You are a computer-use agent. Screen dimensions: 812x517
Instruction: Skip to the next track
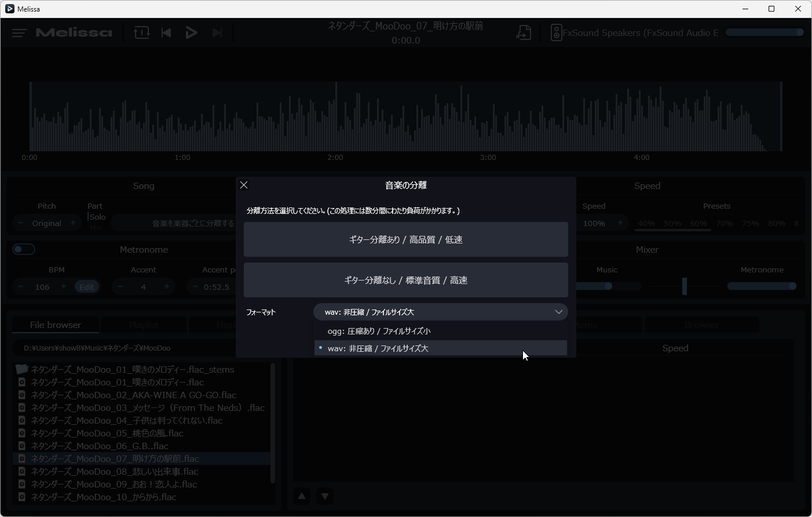217,32
